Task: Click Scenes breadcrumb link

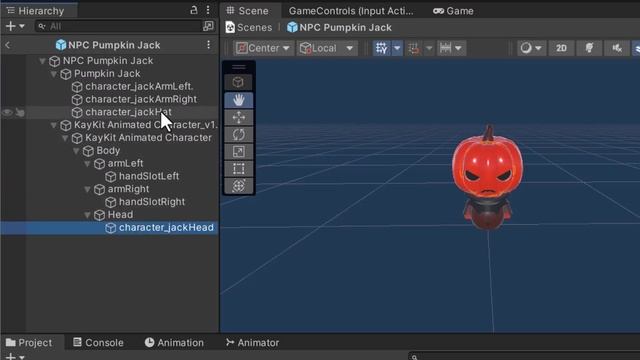Action: [249, 27]
